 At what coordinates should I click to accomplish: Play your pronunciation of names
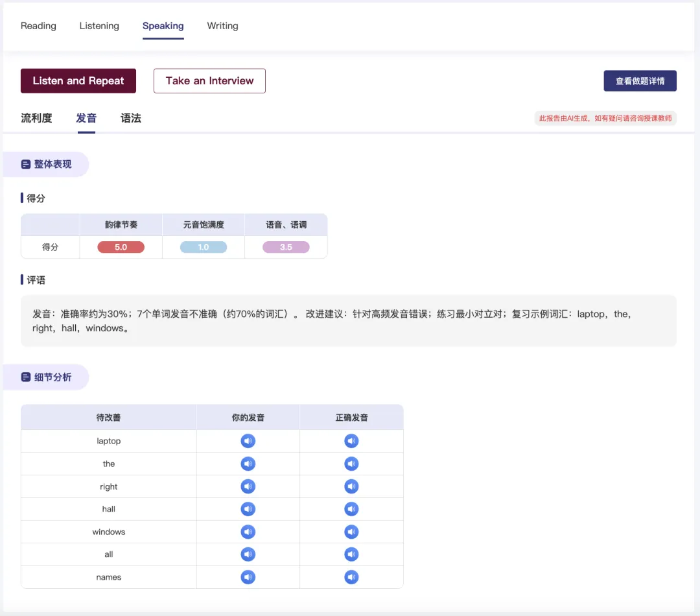click(x=248, y=577)
